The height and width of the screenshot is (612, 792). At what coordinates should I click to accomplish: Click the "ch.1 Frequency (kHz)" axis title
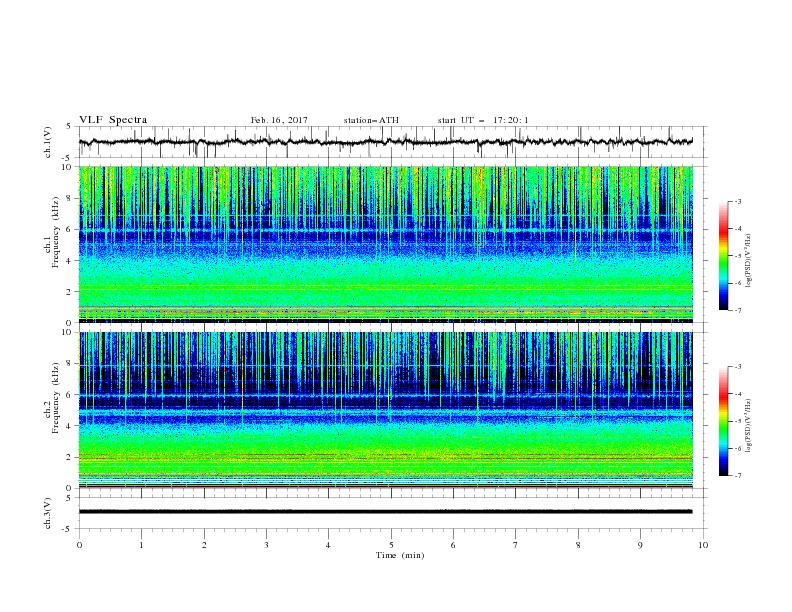pyautogui.click(x=51, y=244)
